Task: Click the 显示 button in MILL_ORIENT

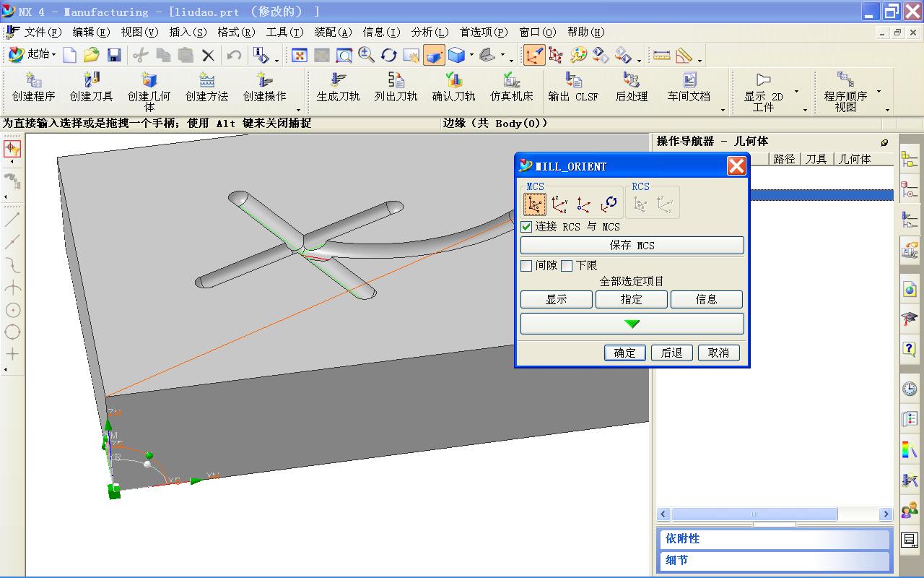Action: 557,300
